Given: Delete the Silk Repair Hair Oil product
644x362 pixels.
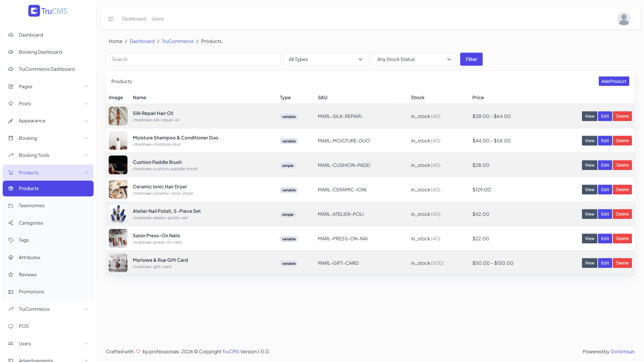Looking at the screenshot, I should (x=622, y=116).
